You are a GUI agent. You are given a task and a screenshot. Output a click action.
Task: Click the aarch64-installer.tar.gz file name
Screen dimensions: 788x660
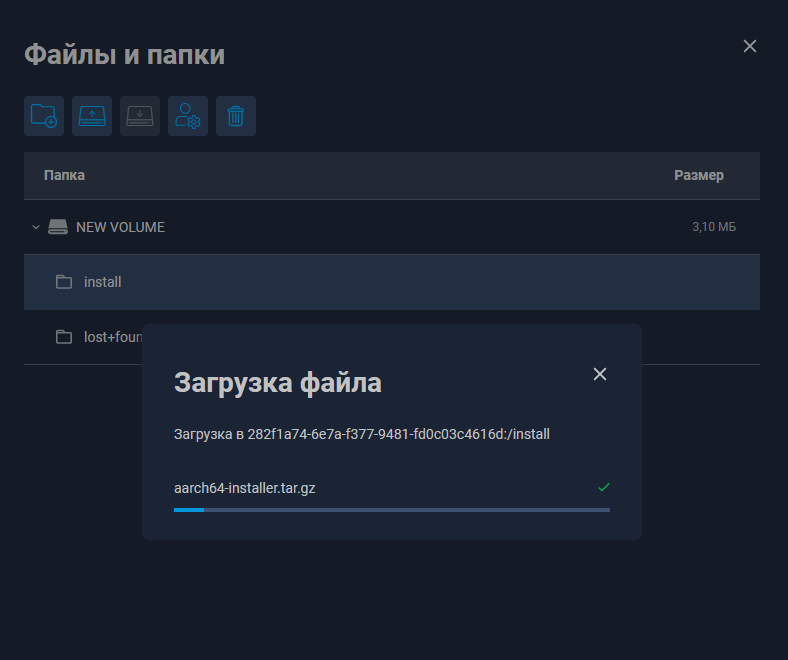click(x=245, y=488)
